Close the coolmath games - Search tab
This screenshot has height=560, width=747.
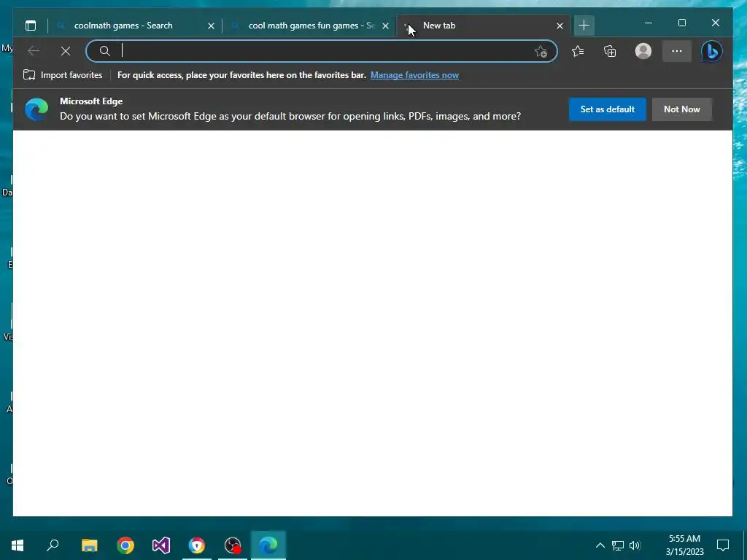[x=211, y=26]
